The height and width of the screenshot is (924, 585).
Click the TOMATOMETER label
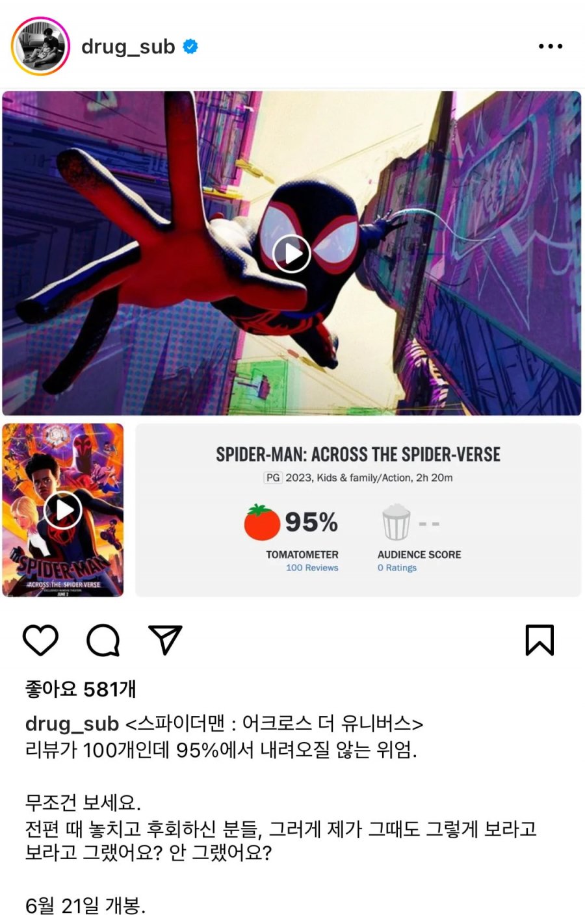(x=302, y=554)
